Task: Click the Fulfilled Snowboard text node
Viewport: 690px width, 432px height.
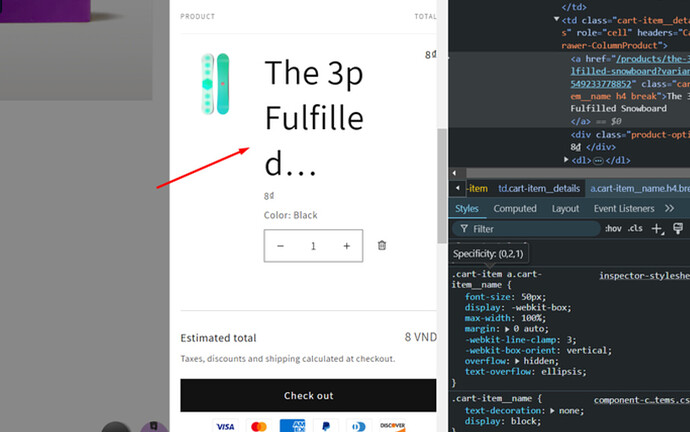Action: [x=618, y=108]
